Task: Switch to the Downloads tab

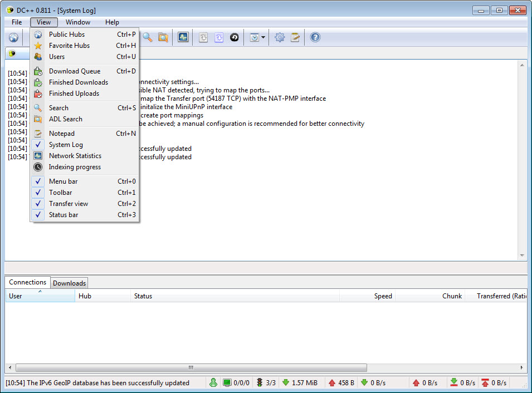Action: pyautogui.click(x=69, y=283)
